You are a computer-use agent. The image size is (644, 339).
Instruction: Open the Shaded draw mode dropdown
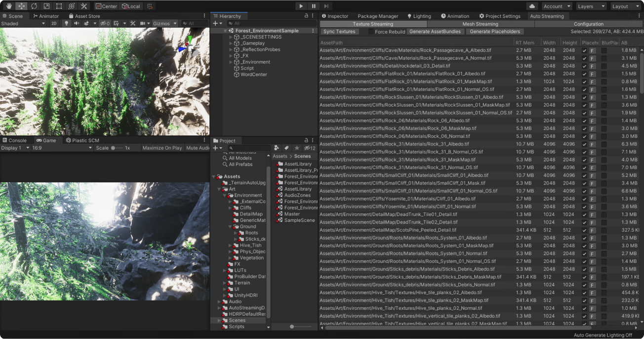[23, 24]
